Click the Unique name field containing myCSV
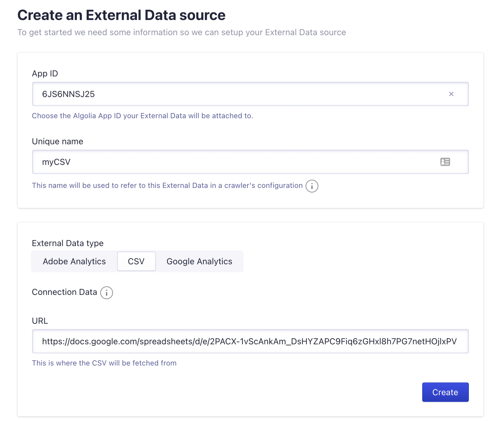Image resolution: width=504 pixels, height=434 pixels. (212, 162)
